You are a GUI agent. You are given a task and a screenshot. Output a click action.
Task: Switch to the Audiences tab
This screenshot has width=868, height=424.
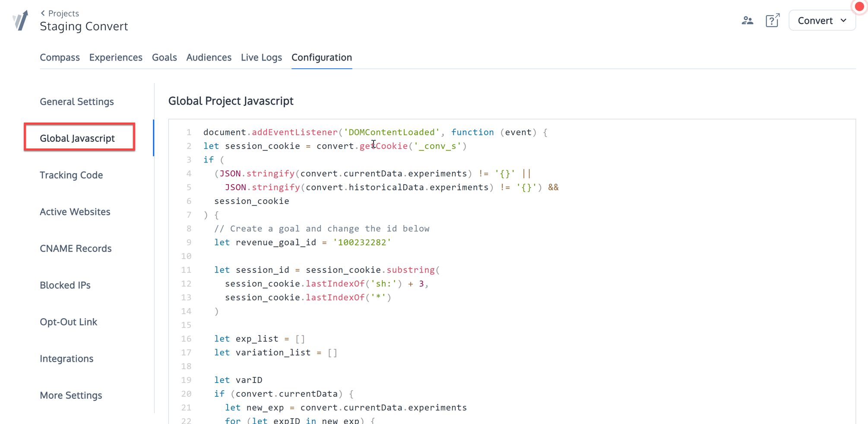pos(209,57)
